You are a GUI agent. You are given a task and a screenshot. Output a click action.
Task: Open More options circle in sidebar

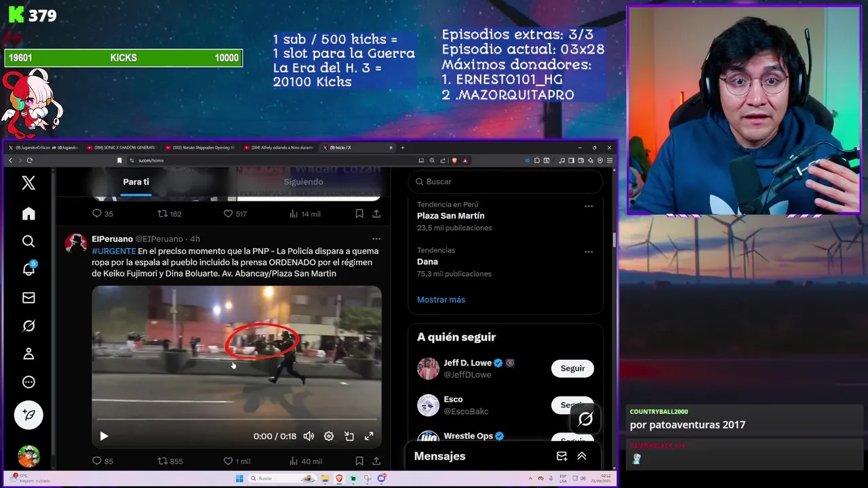[28, 382]
